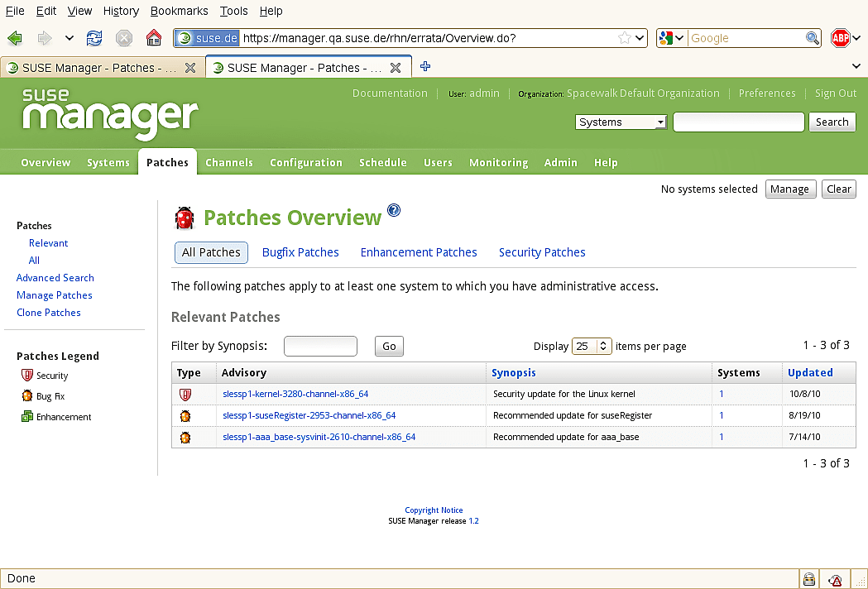Sort by the Synopsis column header
Viewport: 868px width, 589px height.
pos(514,372)
